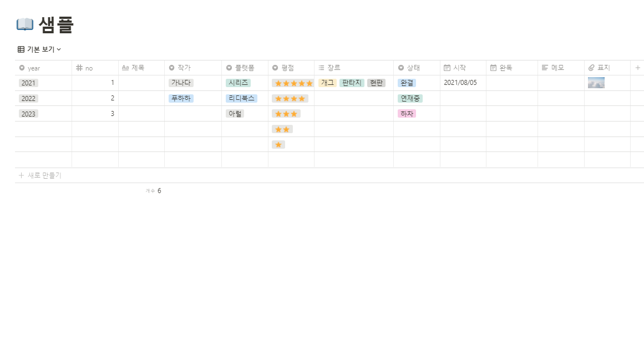Click the pink 하차 status tag
The image size is (644, 354).
tap(407, 114)
